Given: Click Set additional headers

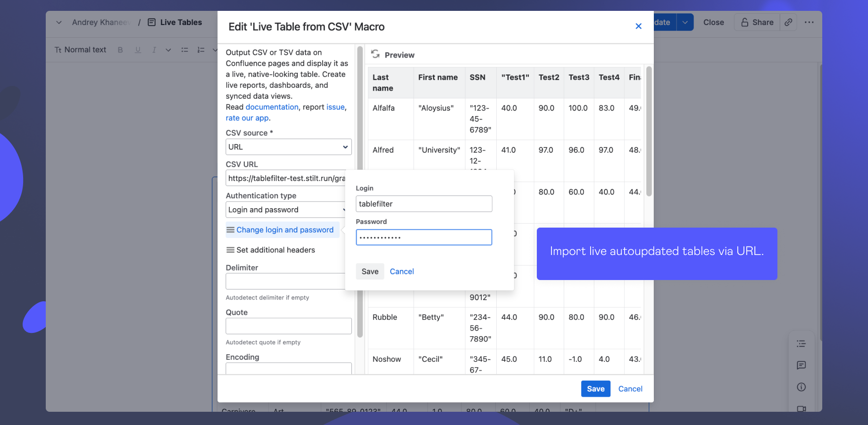Looking at the screenshot, I should click(x=271, y=250).
